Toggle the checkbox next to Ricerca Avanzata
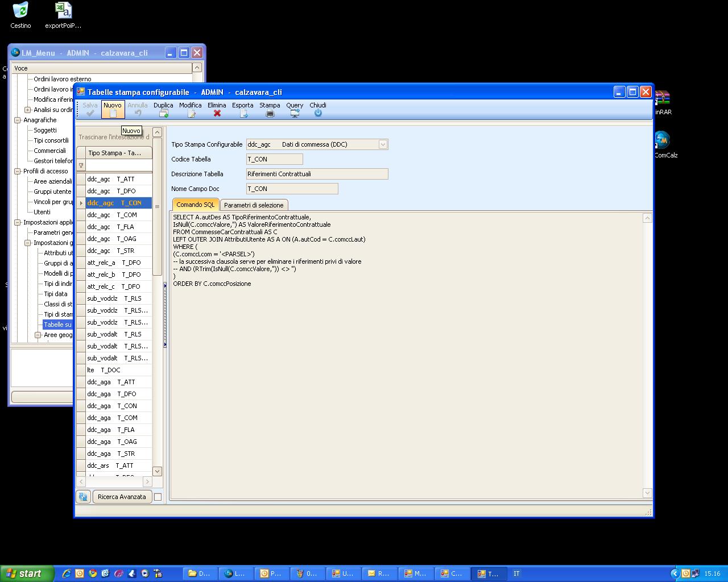This screenshot has height=582, width=728. (x=158, y=497)
